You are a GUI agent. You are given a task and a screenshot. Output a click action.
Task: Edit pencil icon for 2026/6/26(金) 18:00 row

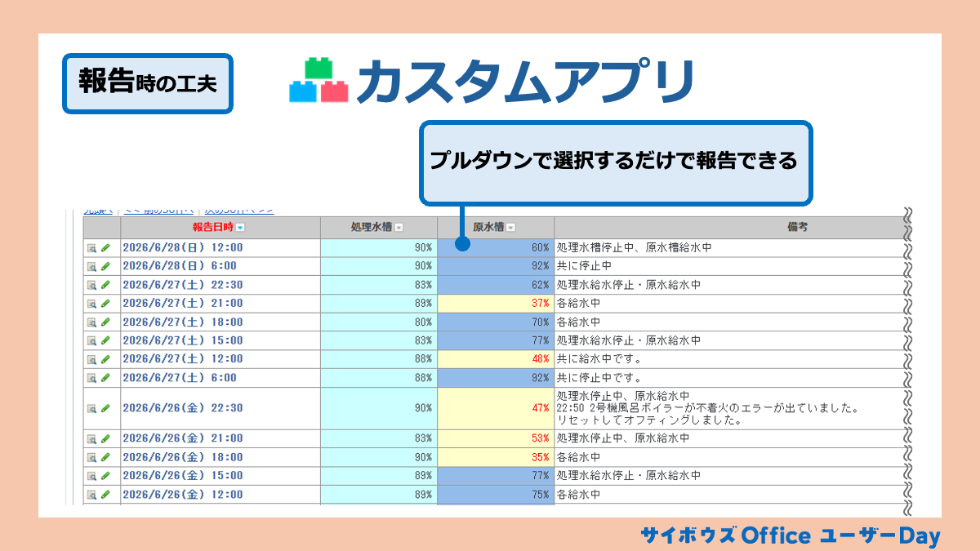pos(105,457)
